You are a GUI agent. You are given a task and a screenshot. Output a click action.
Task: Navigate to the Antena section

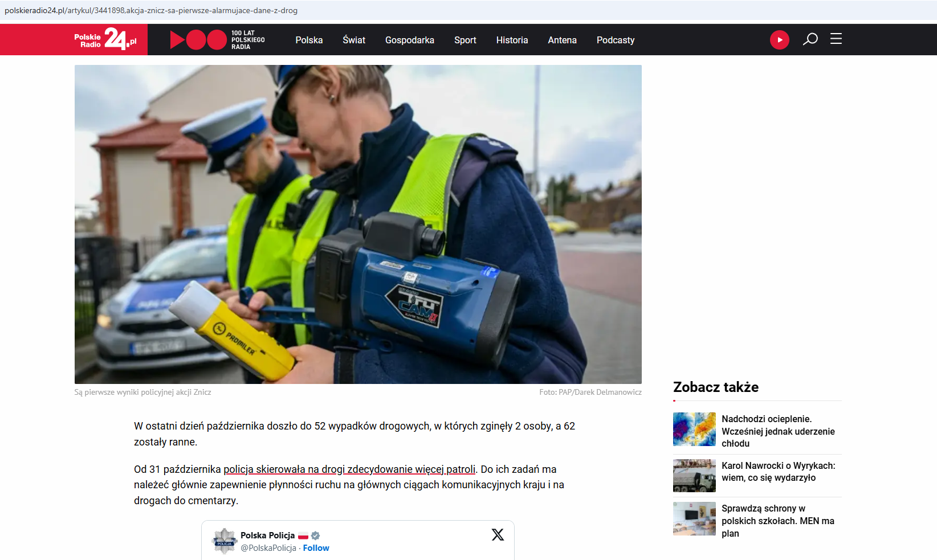click(x=562, y=40)
